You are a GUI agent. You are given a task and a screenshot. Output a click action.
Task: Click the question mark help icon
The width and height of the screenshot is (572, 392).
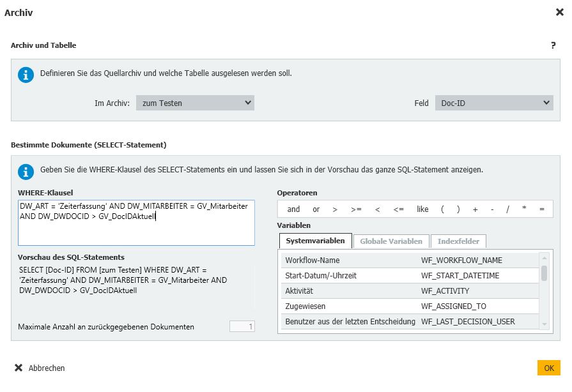[553, 45]
